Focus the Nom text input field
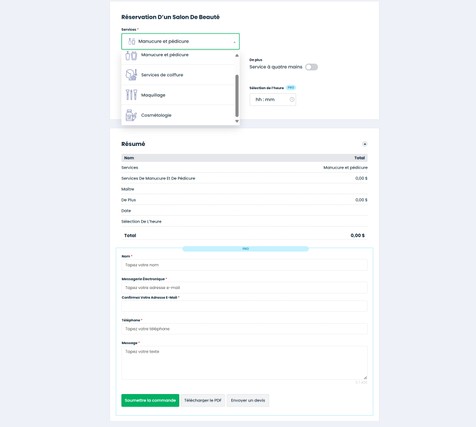This screenshot has width=476, height=427. (x=244, y=265)
